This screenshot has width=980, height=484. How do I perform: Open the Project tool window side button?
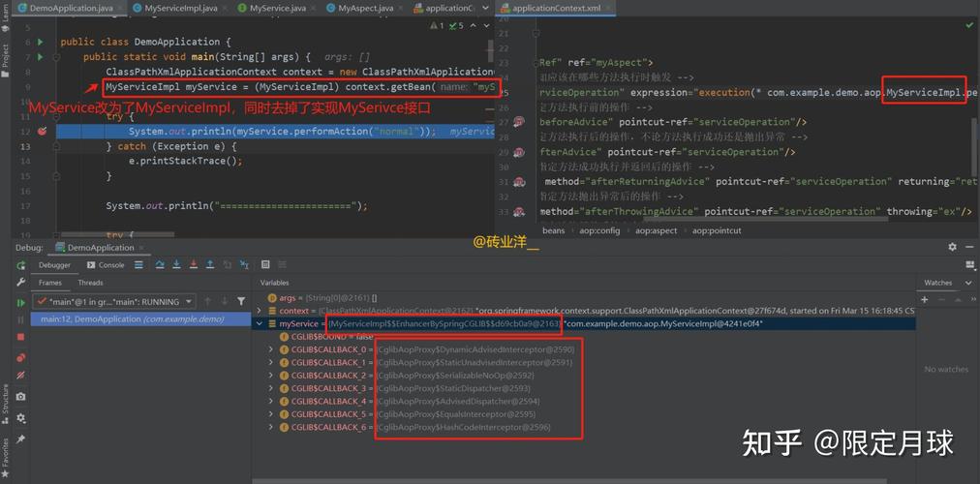click(6, 61)
